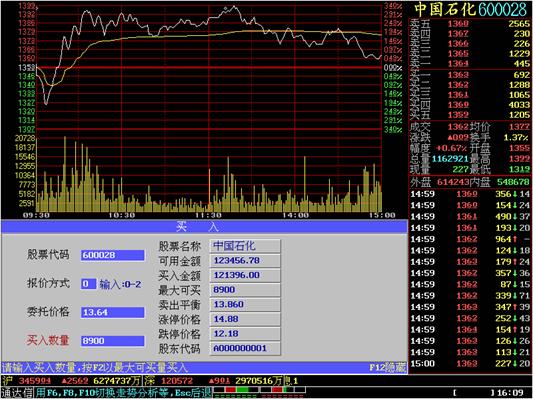
Task: Click the 11:30 time marker on chart
Action: point(208,215)
